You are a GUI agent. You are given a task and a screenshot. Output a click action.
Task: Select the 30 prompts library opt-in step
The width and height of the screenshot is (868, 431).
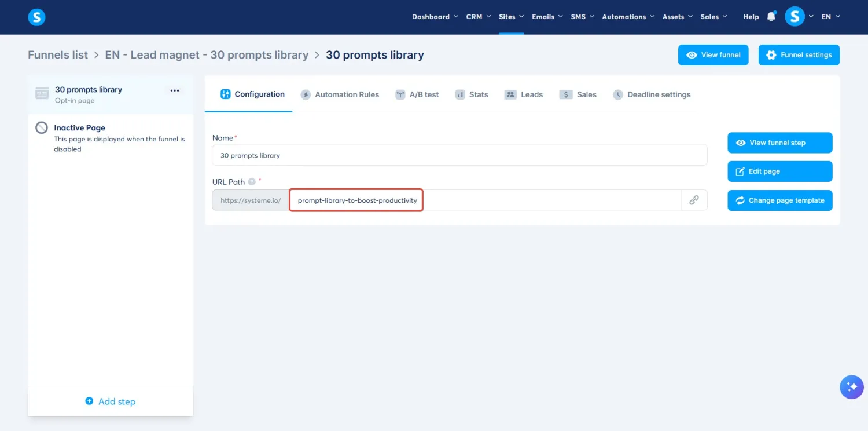click(x=111, y=94)
